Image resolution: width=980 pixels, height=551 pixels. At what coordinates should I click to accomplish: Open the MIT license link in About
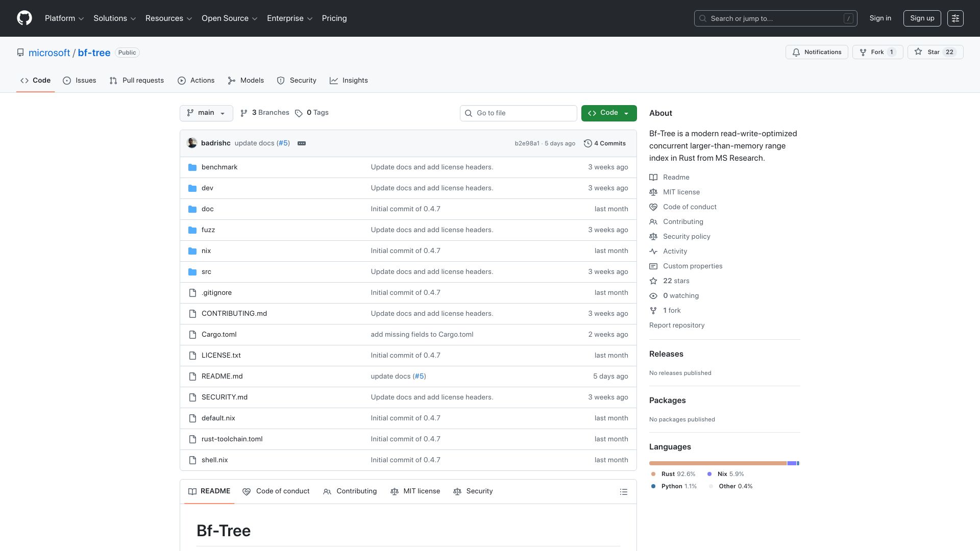tap(675, 192)
